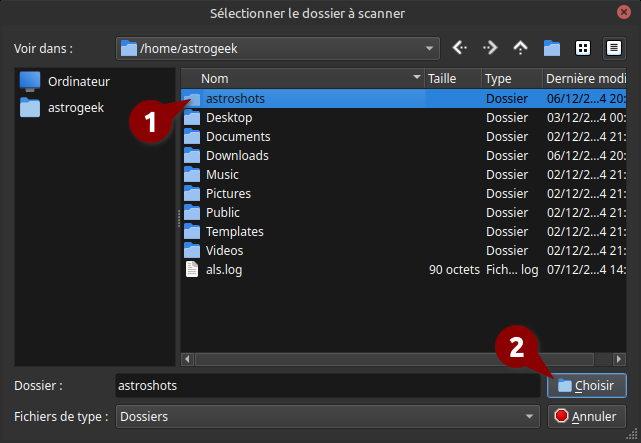The width and height of the screenshot is (641, 443).
Task: Click the Fich... log type cell
Action: pos(512,270)
